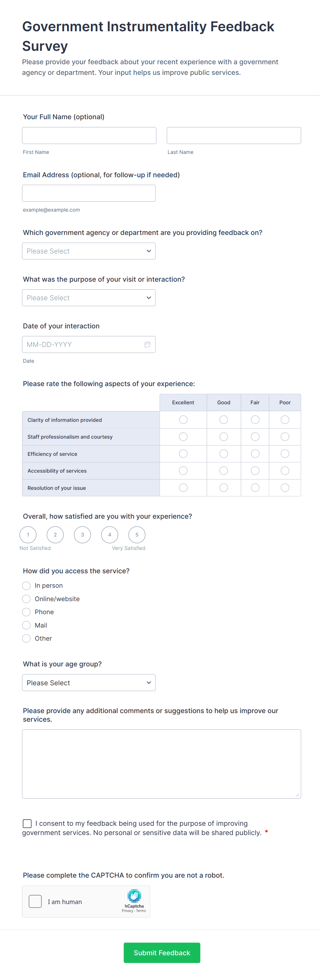Screen dimensions: 320x980
Task: Click the age group dropdown chevron arrow
Action: [149, 683]
